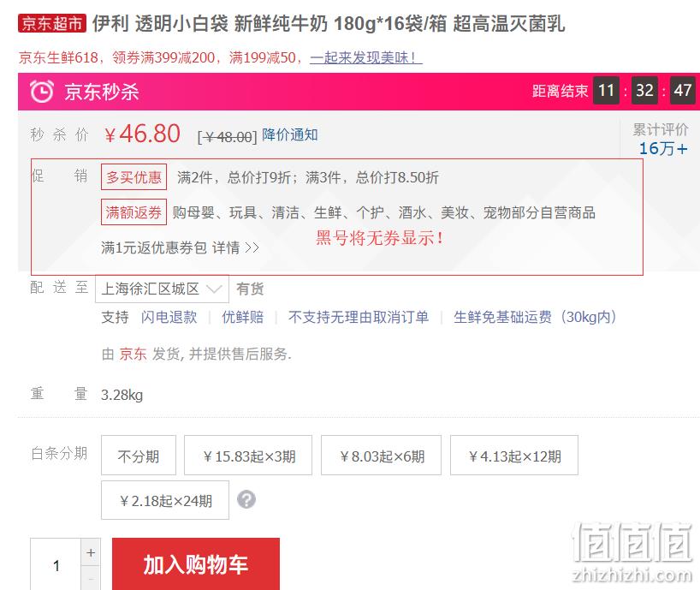Click the ￥46.80 flash sale price
Image resolution: width=700 pixels, height=590 pixels.
tap(142, 134)
